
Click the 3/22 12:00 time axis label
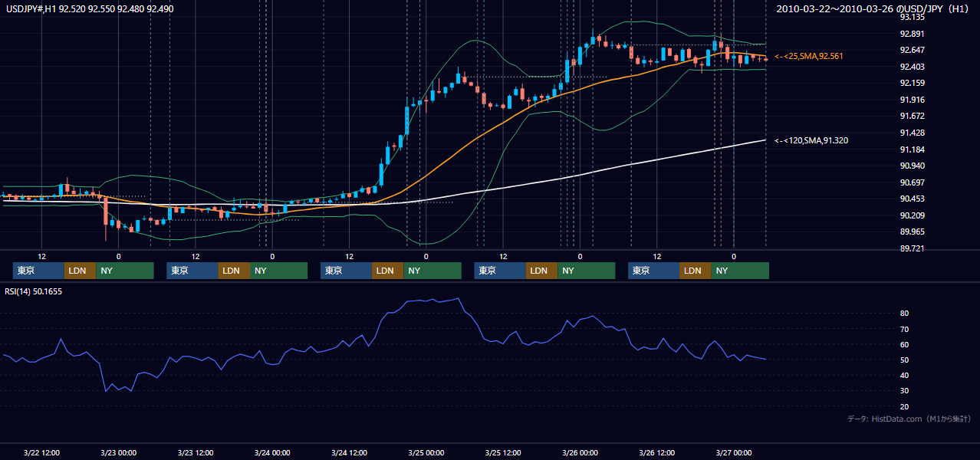(x=41, y=453)
